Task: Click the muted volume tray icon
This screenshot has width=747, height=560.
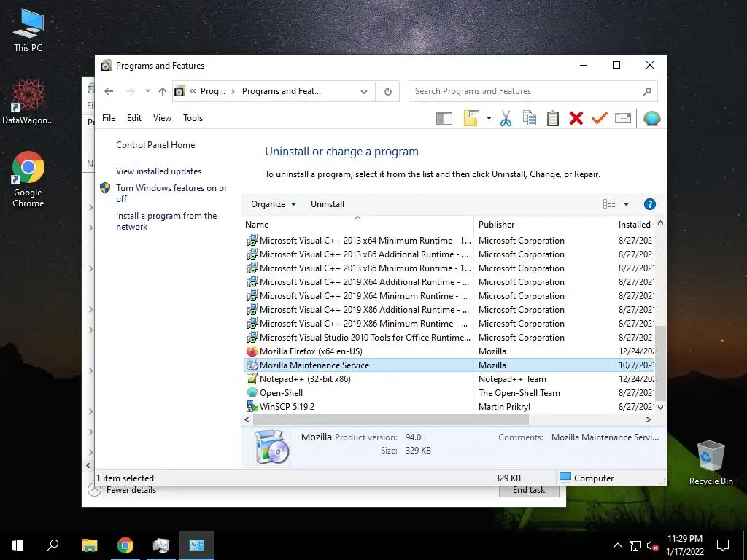Action: (652, 545)
